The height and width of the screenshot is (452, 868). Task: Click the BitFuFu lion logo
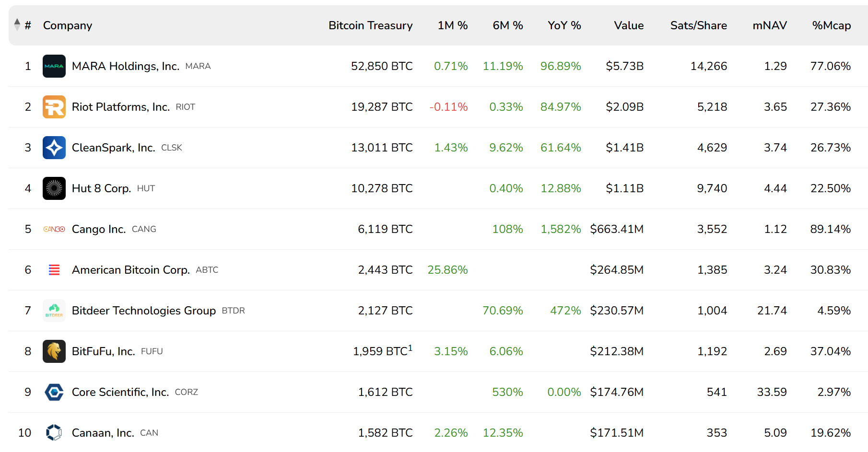[54, 351]
